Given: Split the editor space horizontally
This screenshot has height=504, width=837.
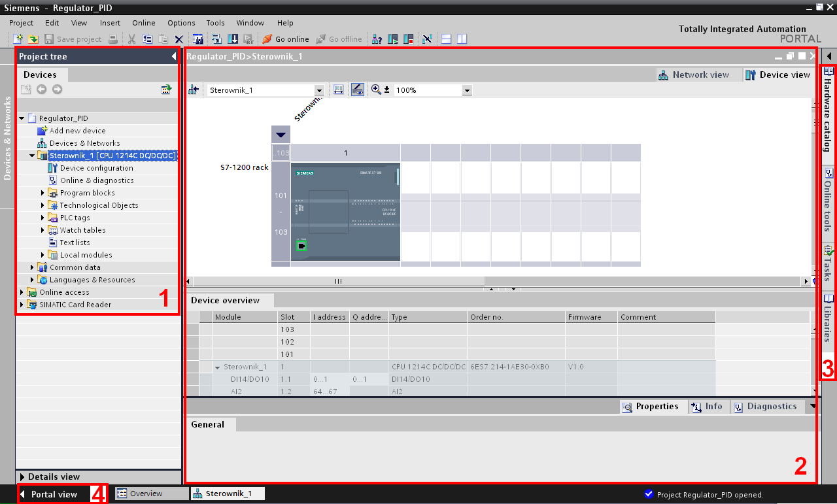Looking at the screenshot, I should pos(447,39).
